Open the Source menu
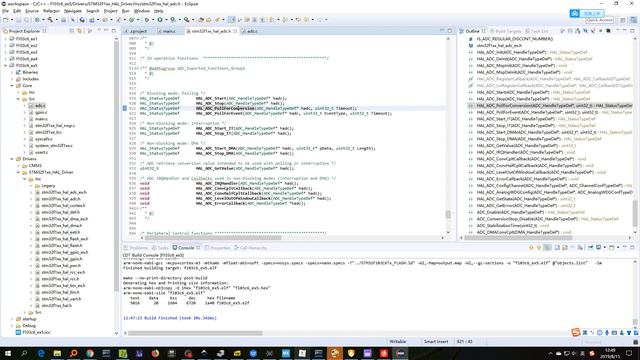Viewport: 640px width, 360px height. click(32, 11)
